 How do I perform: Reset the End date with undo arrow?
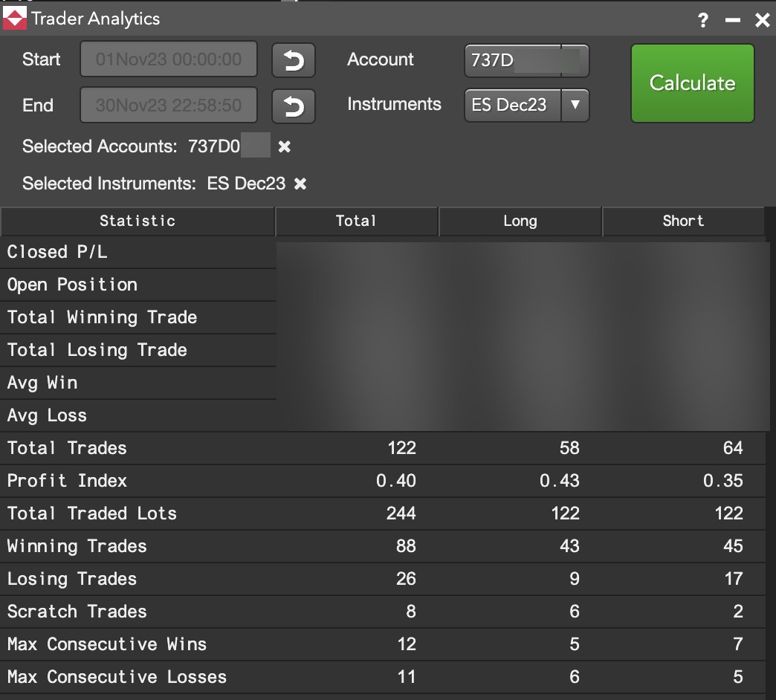pyautogui.click(x=293, y=106)
